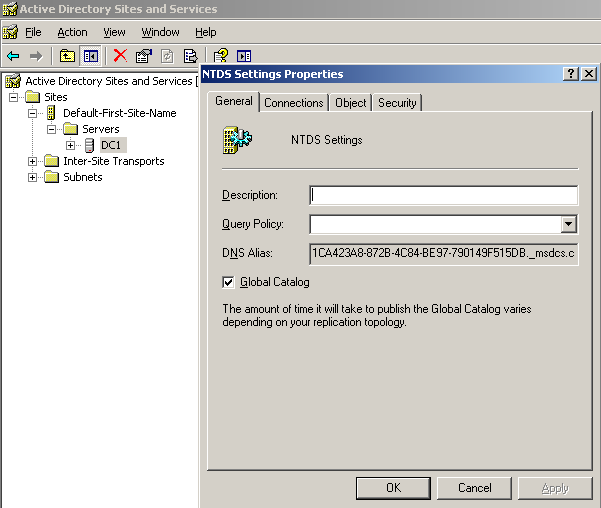Click the Inter-Site Transports folder icon

click(51, 161)
